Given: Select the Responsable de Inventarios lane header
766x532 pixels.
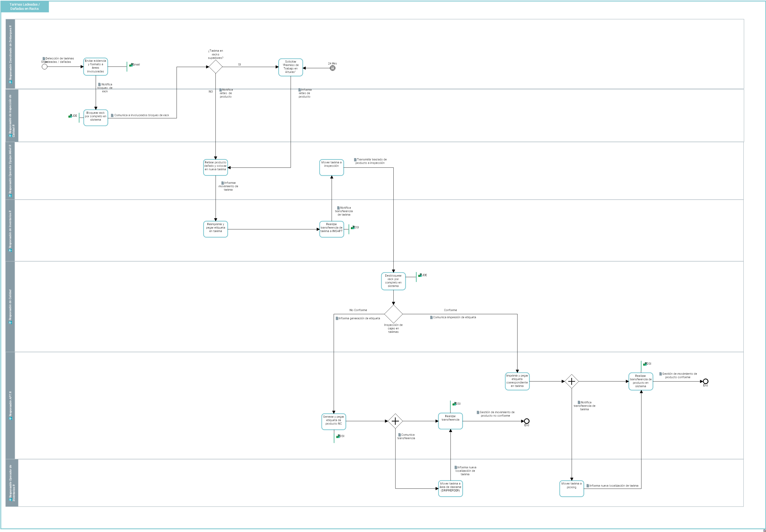Looking at the screenshot, I should (x=10, y=230).
